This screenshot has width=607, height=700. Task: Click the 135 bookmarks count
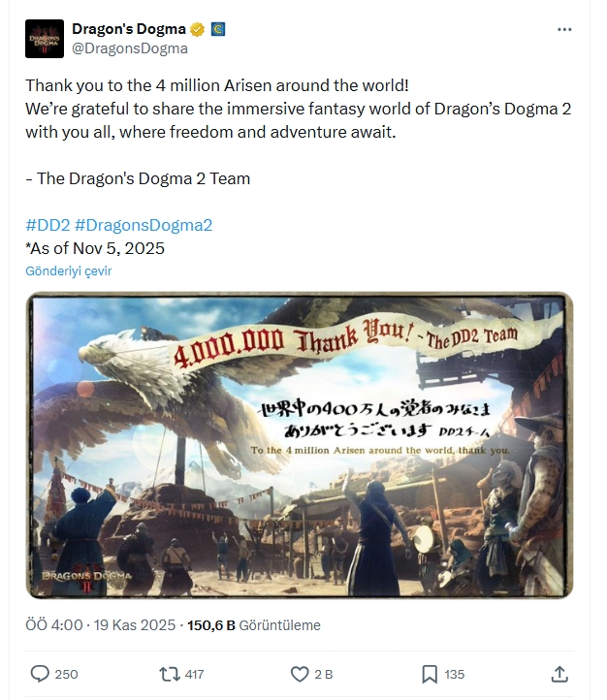455,674
